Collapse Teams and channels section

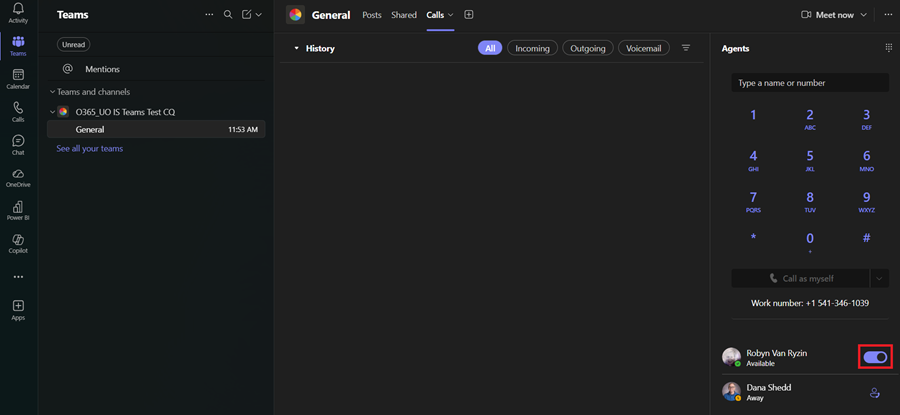coord(53,92)
